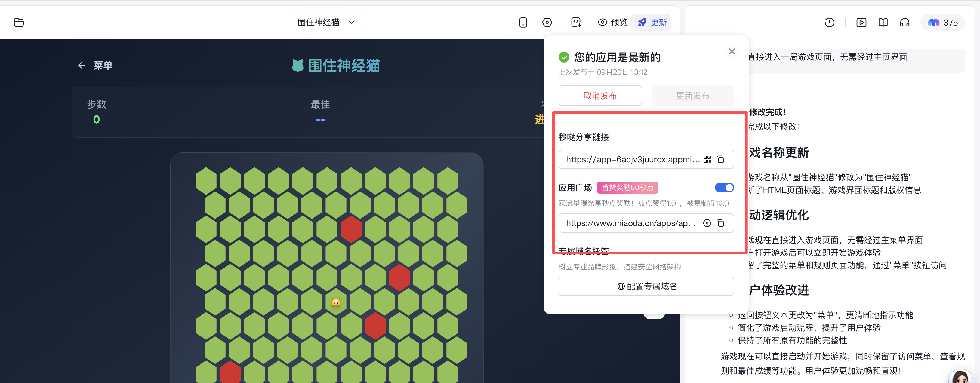This screenshot has height=383, width=980.
Task: Click the 步数 step count value 0
Action: click(x=96, y=120)
